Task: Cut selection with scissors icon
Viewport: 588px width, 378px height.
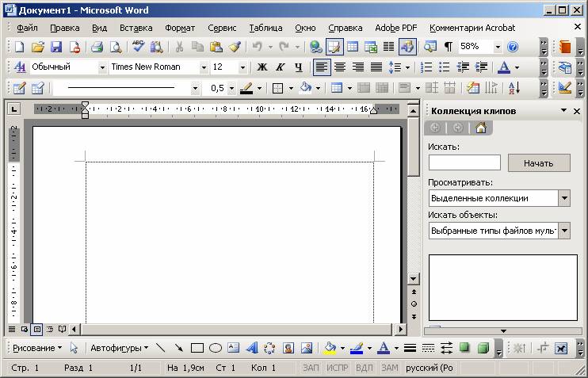Action: click(x=180, y=47)
